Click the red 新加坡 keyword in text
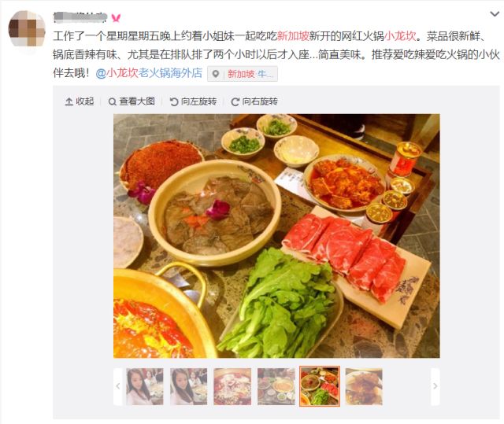 point(293,36)
